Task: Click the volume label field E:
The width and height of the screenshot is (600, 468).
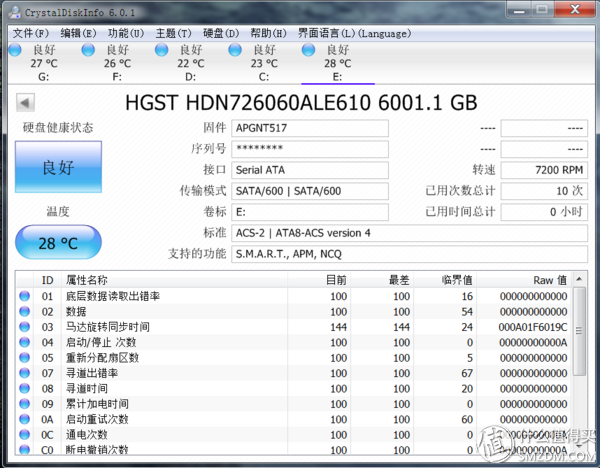Action: tap(310, 212)
